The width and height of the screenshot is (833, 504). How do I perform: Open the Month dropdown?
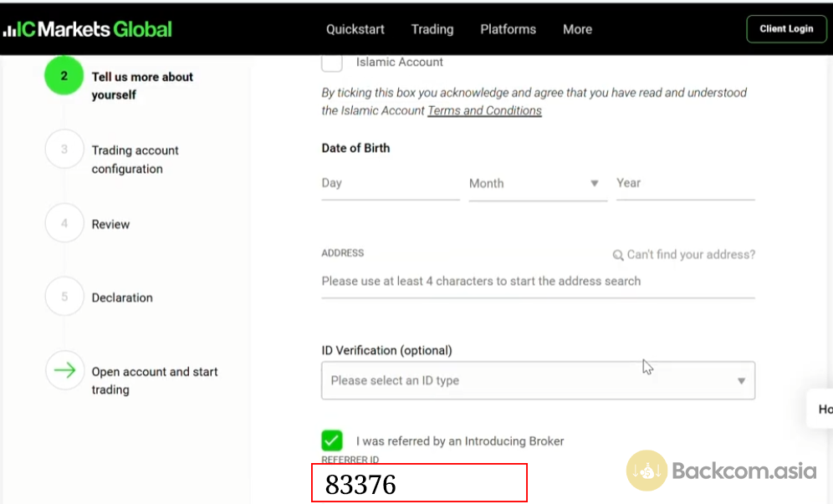(537, 183)
